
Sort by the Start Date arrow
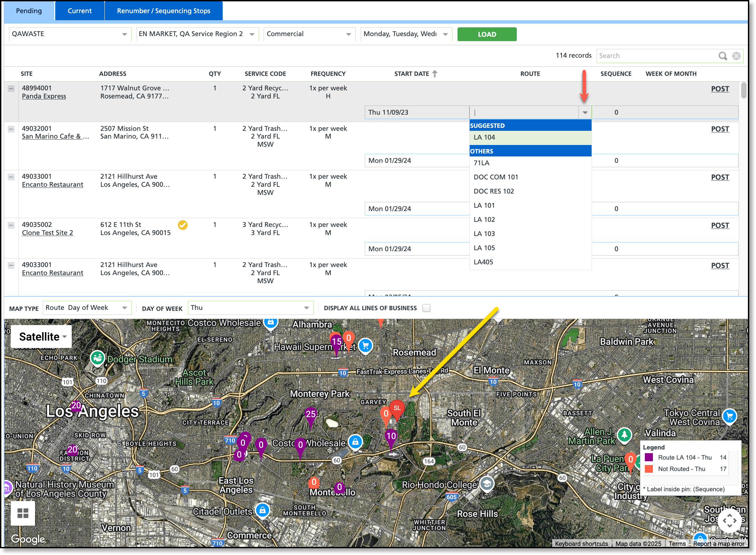(435, 74)
